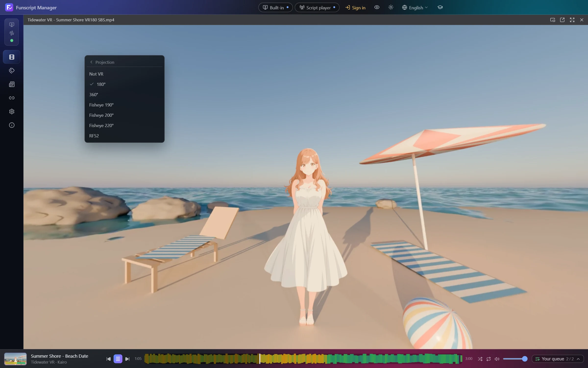588x368 pixels.
Task: Adjust the volume slider
Action: [515, 359]
